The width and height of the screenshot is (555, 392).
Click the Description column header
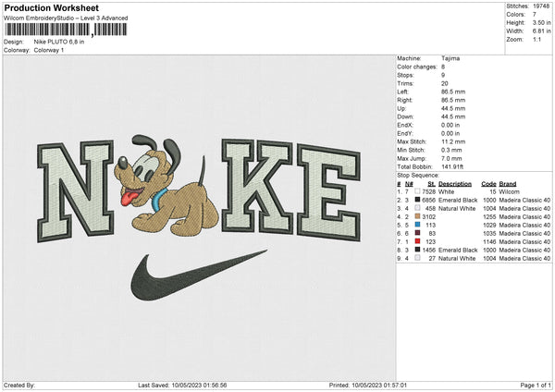455,184
